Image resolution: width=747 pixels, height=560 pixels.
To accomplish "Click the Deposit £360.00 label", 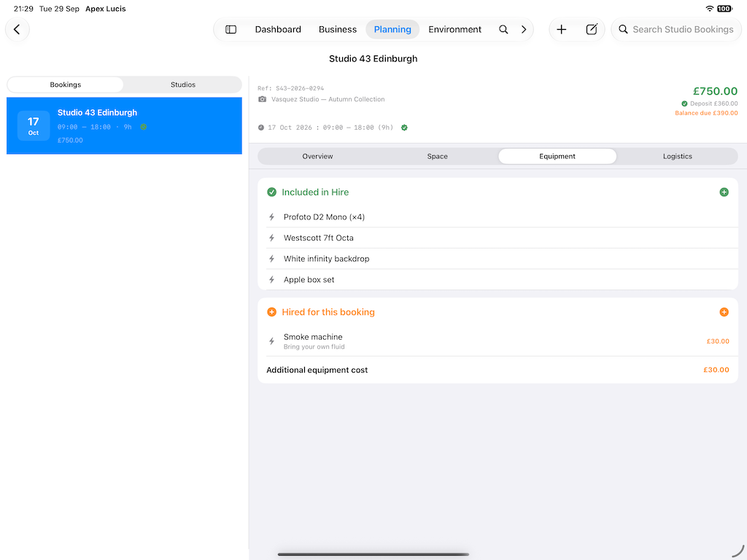I will 713,104.
